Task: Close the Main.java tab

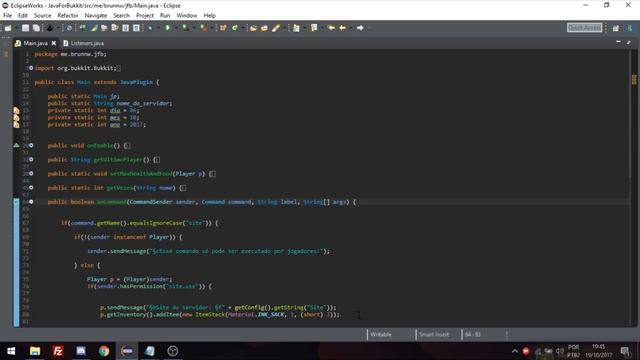Action: (53, 43)
